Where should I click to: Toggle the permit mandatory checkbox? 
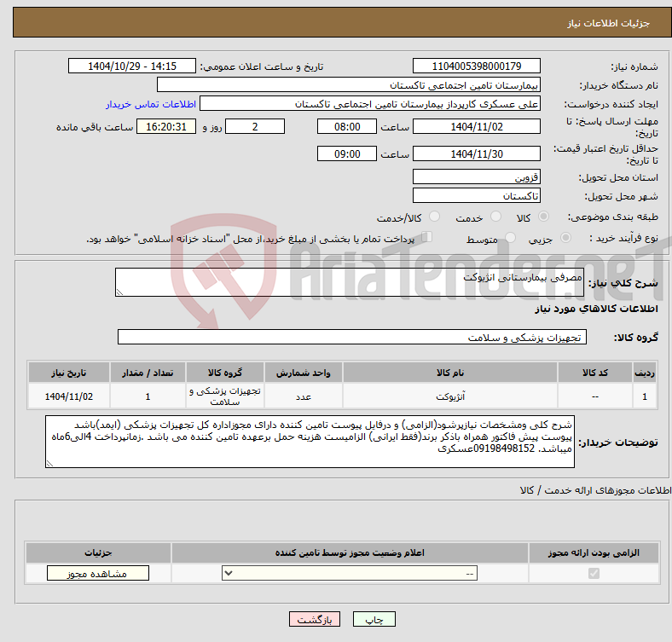point(594,574)
